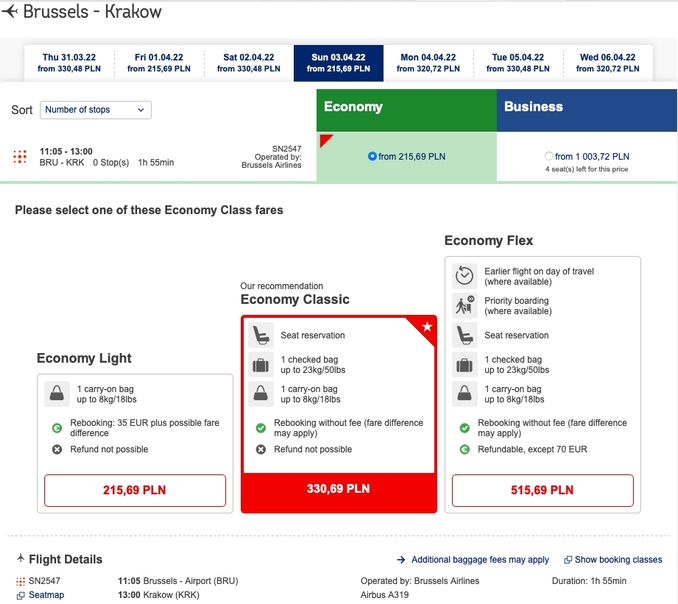Select Economy fare from 215,69 PLN radio

[x=372, y=156]
